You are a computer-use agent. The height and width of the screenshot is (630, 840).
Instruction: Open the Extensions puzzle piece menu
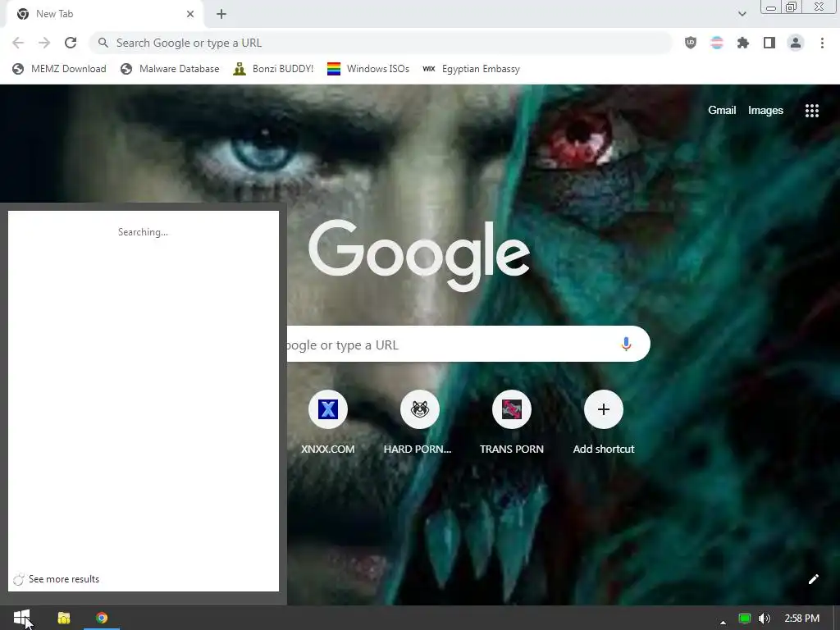pyautogui.click(x=743, y=43)
